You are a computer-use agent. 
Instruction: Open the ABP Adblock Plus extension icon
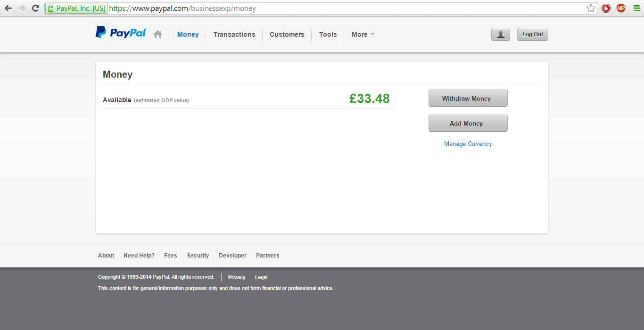[x=621, y=8]
